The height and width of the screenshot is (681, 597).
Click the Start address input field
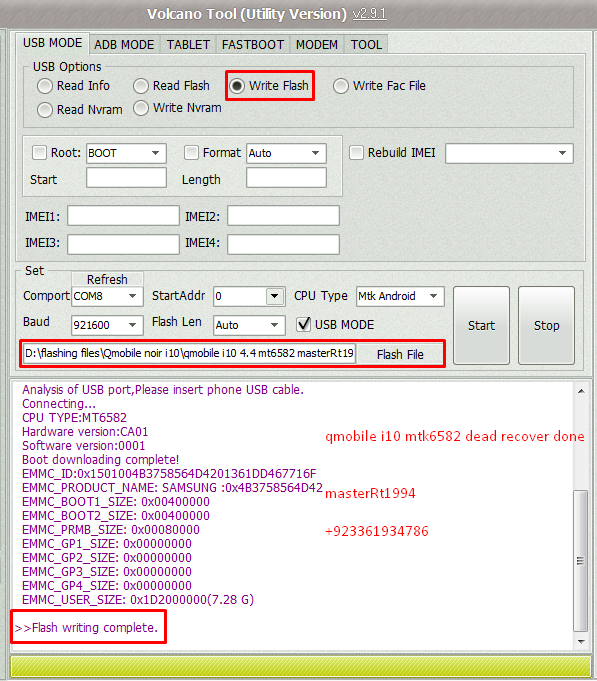tap(126, 178)
